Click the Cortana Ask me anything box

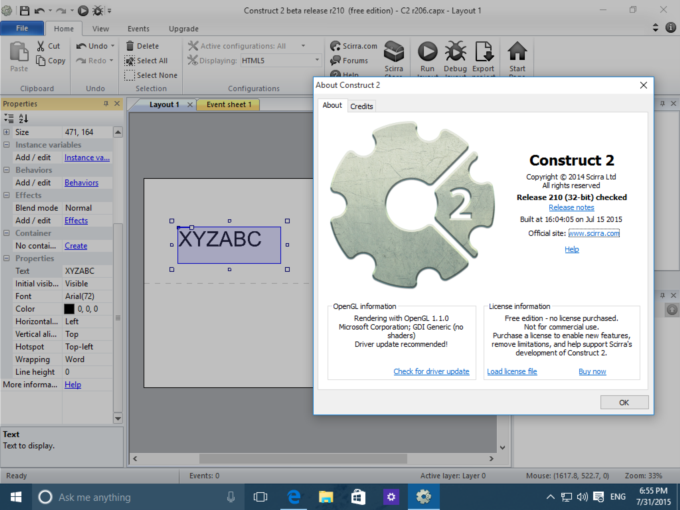(x=138, y=497)
